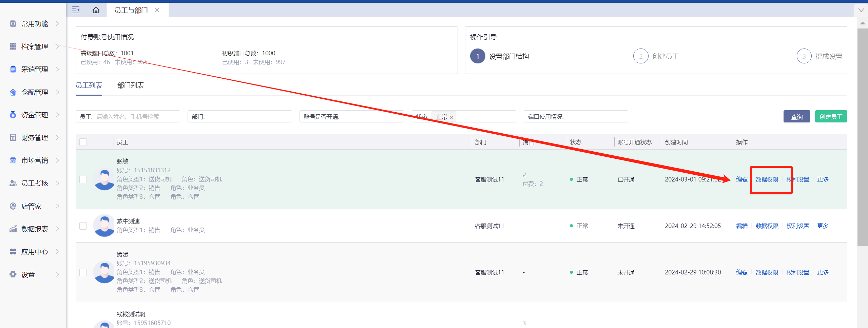Click the 财务管理 calculator icon
This screenshot has height=328, width=868.
pyautogui.click(x=13, y=138)
